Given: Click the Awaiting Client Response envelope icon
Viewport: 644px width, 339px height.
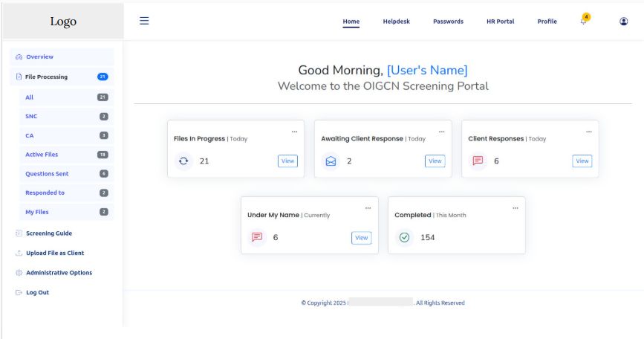Looking at the screenshot, I should click(331, 161).
